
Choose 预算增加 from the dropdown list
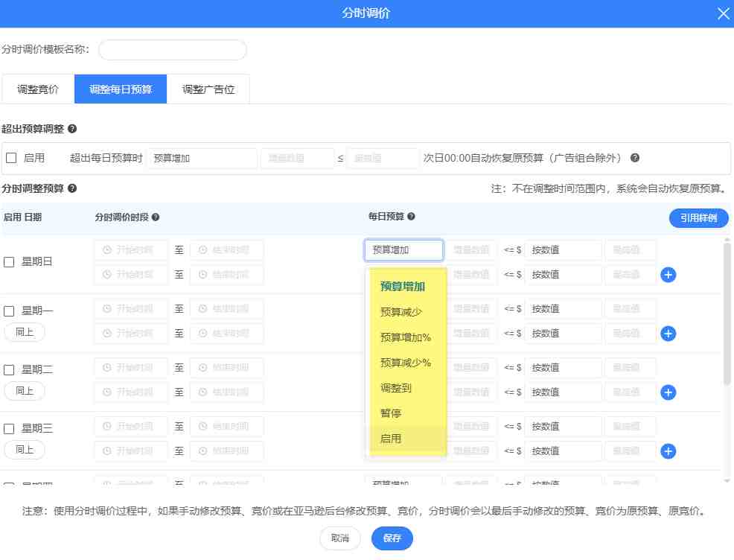coord(408,287)
